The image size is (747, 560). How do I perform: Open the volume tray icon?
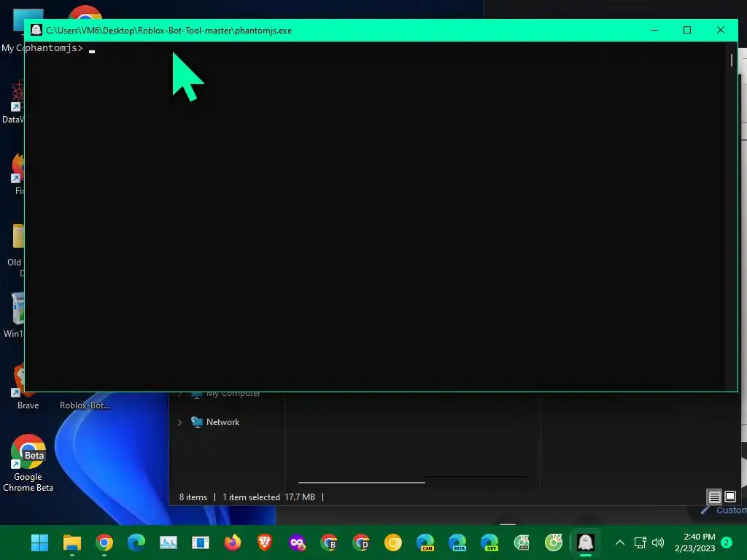tap(658, 542)
